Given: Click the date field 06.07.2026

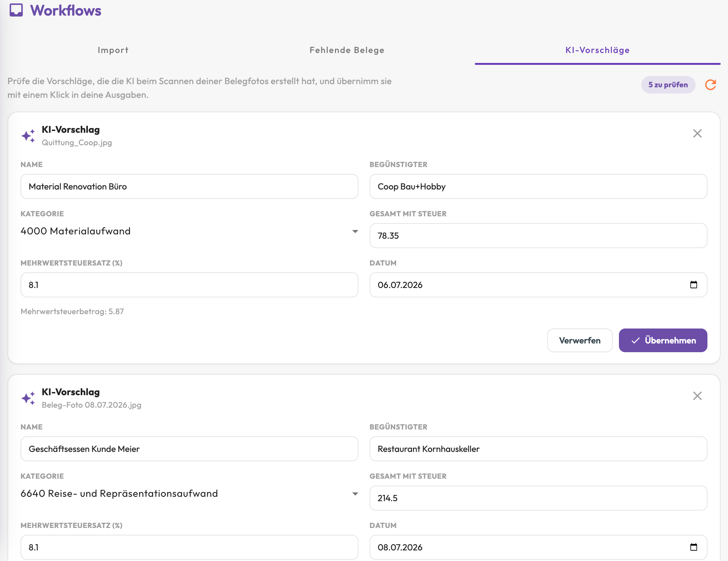Looking at the screenshot, I should pos(538,285).
